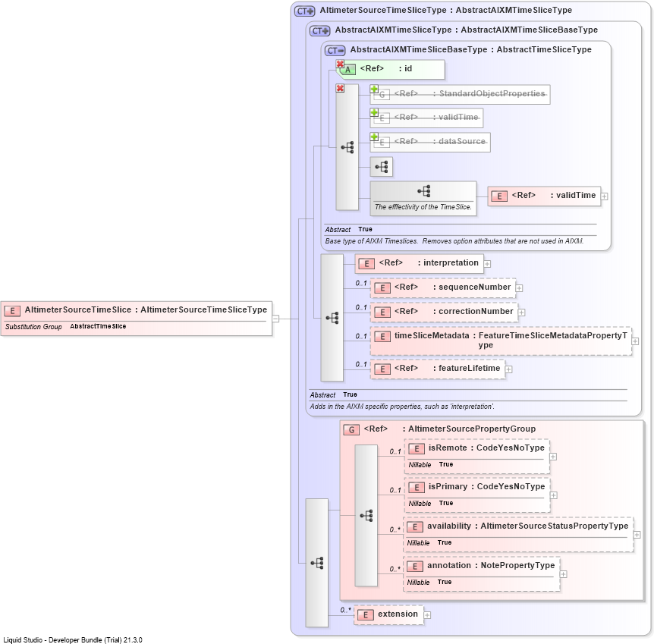Viewport: 654px width, 644px height.
Task: Select 'availability : AltimeterSourceStatusPropertyType' label
Action: point(527,526)
